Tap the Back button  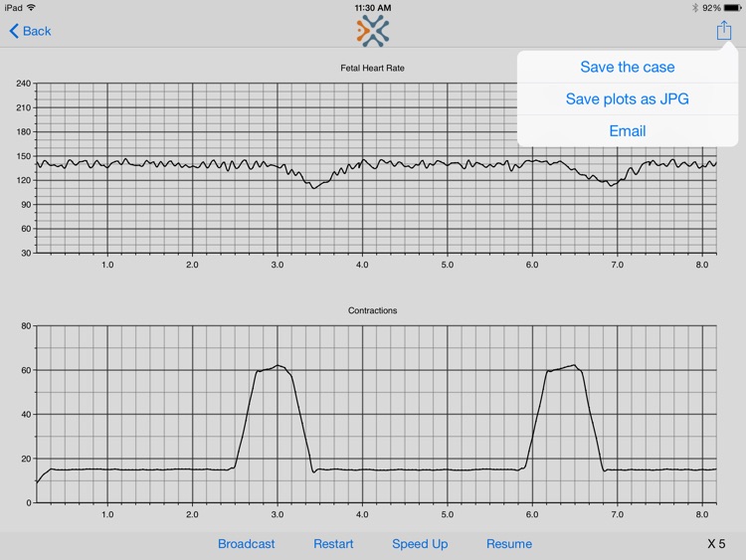[30, 31]
